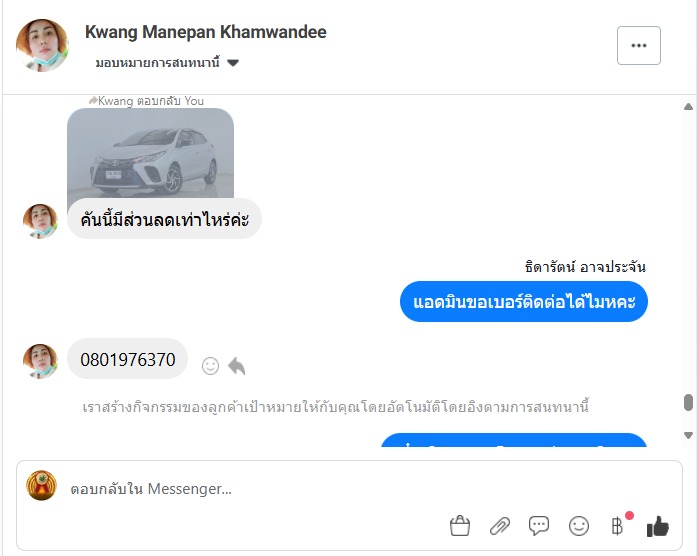Expand the มอบหมายการสนทนานี้ dropdown arrow

[x=233, y=63]
